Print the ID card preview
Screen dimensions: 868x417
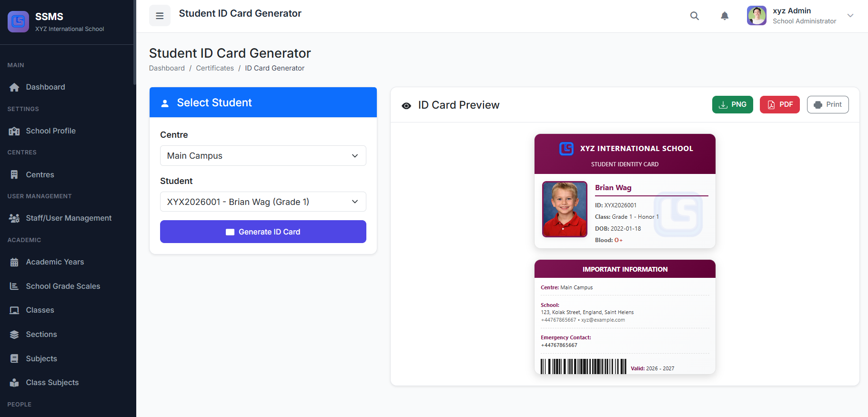point(828,104)
